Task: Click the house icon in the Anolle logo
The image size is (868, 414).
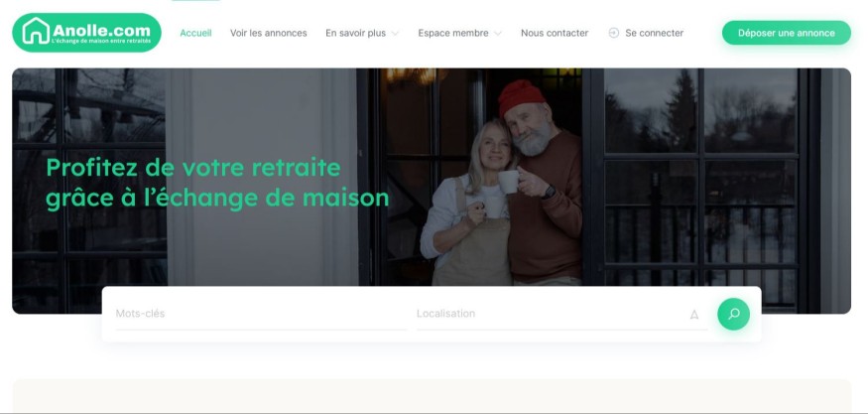Action: point(36,31)
